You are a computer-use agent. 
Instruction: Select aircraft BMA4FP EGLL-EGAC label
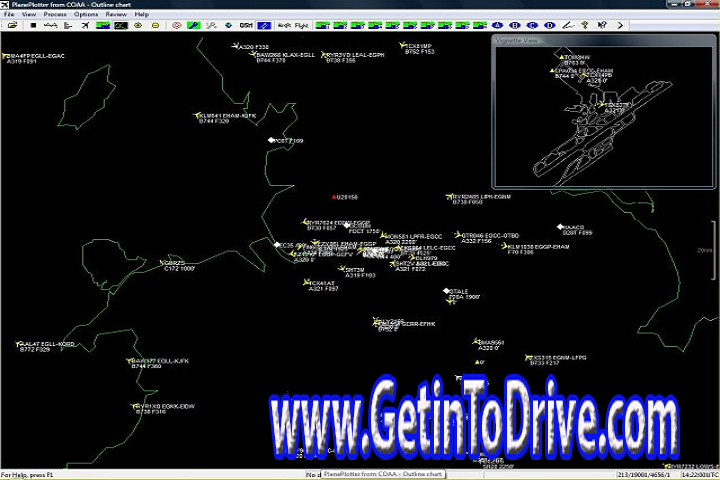click(34, 58)
